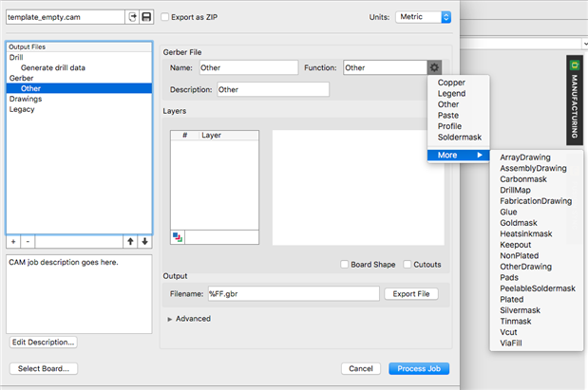Add output file with plus button
This screenshot has height=390, width=588.
click(x=13, y=241)
